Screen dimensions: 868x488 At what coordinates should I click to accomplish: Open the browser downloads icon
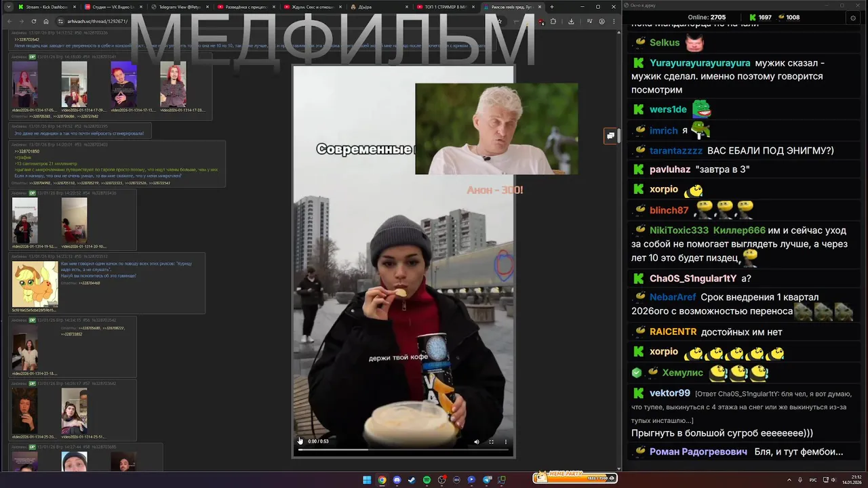(x=571, y=21)
